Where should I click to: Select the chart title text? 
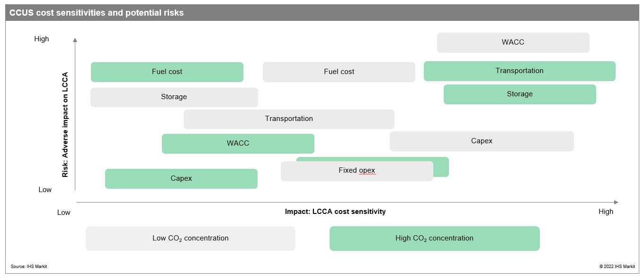pyautogui.click(x=97, y=13)
